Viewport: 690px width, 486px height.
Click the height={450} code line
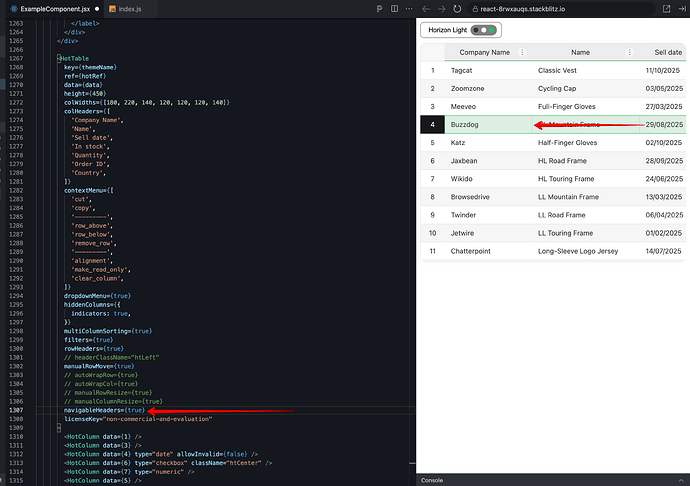tap(85, 93)
